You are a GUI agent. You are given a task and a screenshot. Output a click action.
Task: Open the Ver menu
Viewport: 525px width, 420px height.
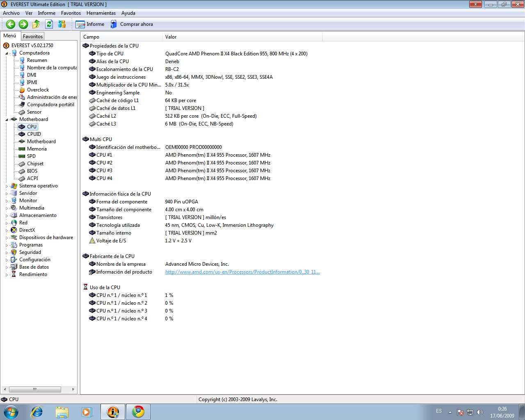[x=29, y=13]
